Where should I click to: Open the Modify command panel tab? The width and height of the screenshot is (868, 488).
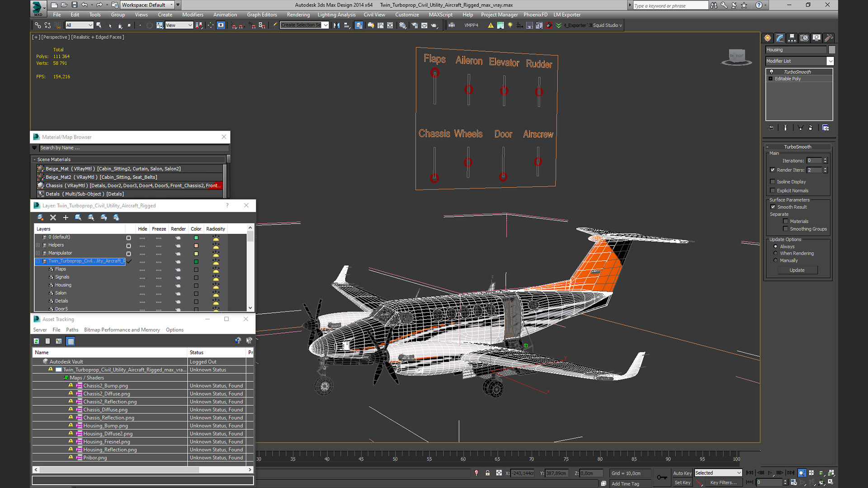(x=780, y=38)
